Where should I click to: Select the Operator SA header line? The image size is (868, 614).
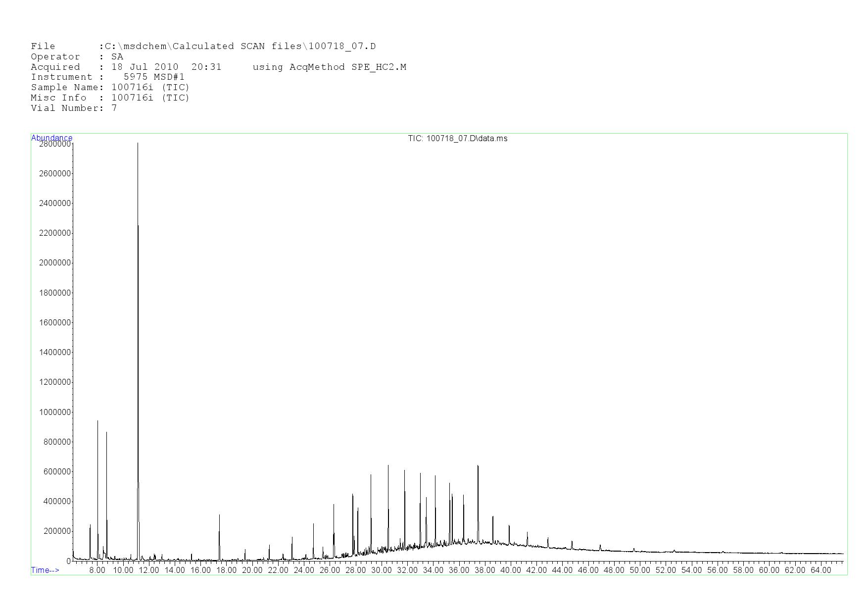(77, 57)
